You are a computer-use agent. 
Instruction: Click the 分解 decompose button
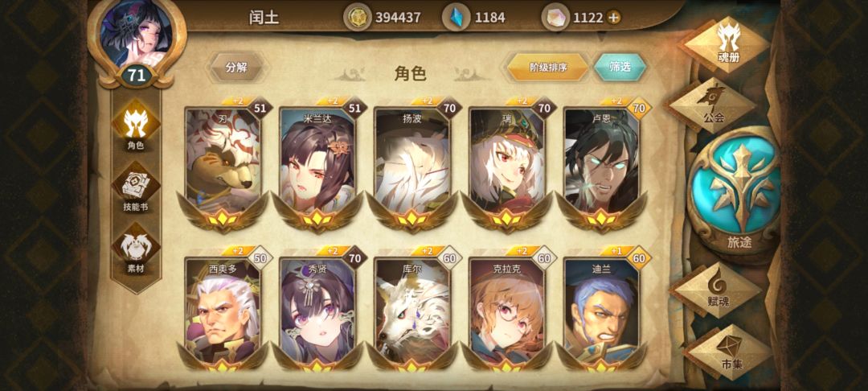click(x=237, y=68)
